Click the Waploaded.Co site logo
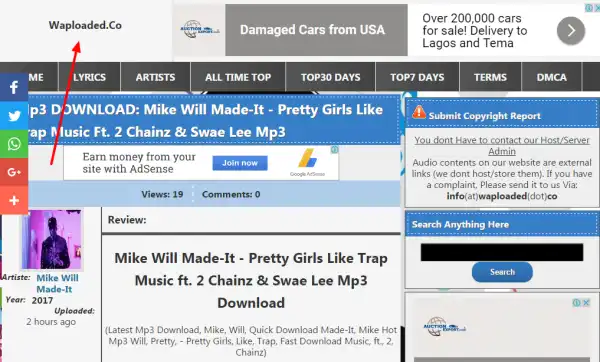600x362 pixels. click(x=85, y=25)
